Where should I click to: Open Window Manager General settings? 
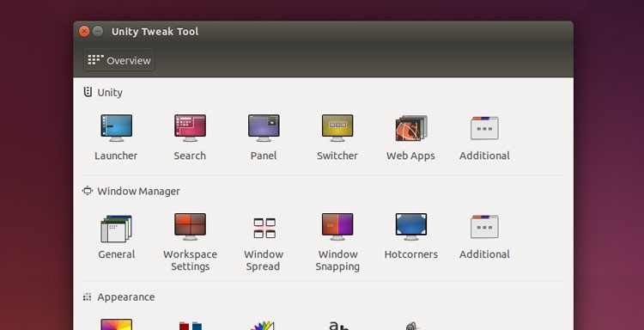click(x=116, y=229)
